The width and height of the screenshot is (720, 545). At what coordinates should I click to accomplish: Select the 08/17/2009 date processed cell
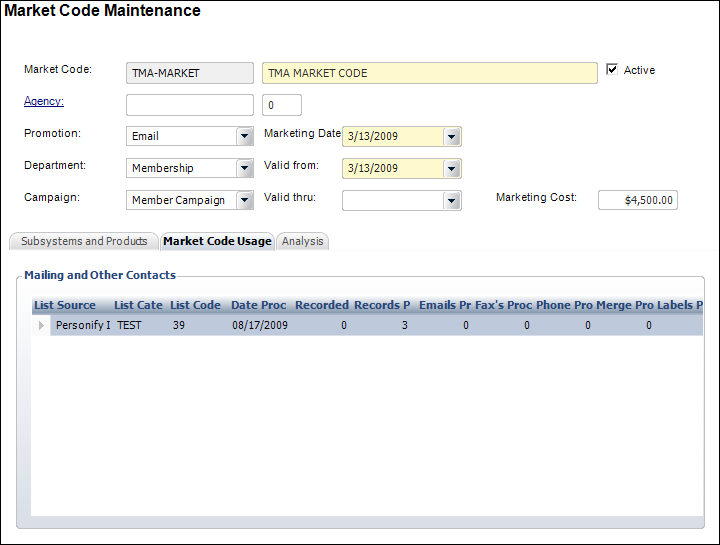point(260,326)
